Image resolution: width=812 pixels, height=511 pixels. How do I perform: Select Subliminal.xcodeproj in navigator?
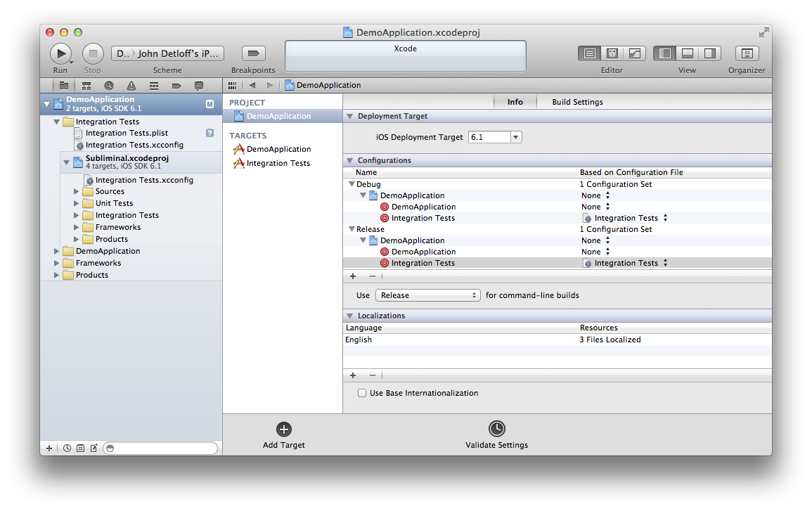[x=127, y=162]
